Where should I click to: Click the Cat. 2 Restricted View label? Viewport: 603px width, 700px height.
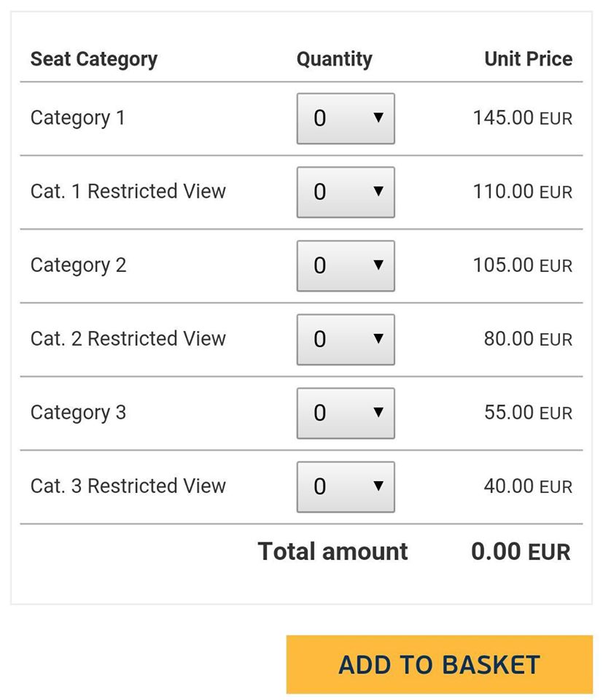(x=128, y=339)
